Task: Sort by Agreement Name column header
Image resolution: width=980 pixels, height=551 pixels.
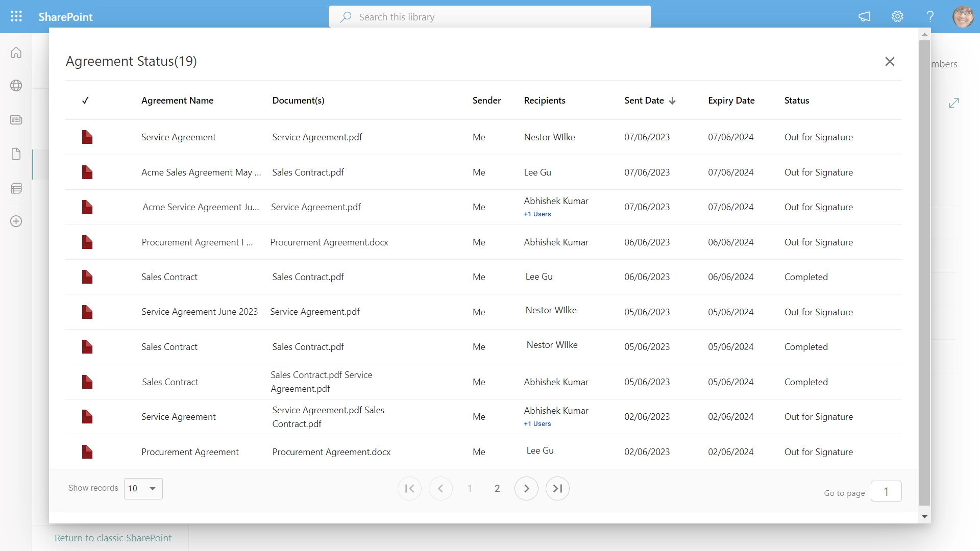Action: point(177,101)
